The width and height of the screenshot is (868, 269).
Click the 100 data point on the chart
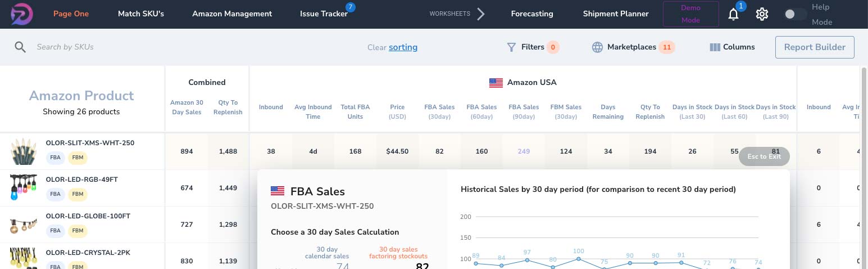tap(579, 259)
